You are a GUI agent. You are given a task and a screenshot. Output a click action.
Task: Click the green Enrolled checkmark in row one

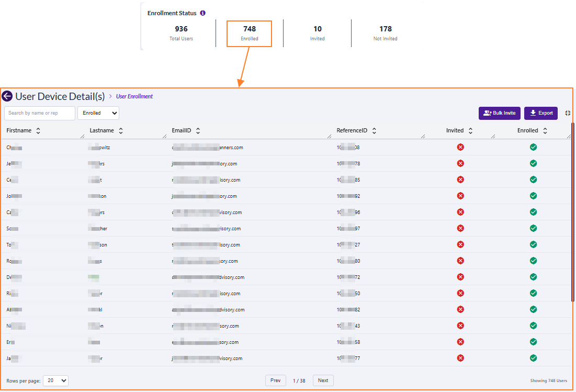pyautogui.click(x=534, y=147)
